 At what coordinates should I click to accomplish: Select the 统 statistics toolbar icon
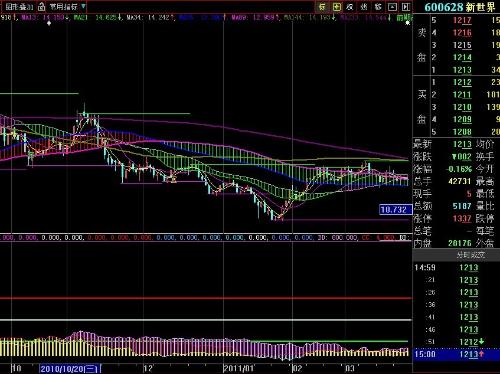[x=364, y=7]
